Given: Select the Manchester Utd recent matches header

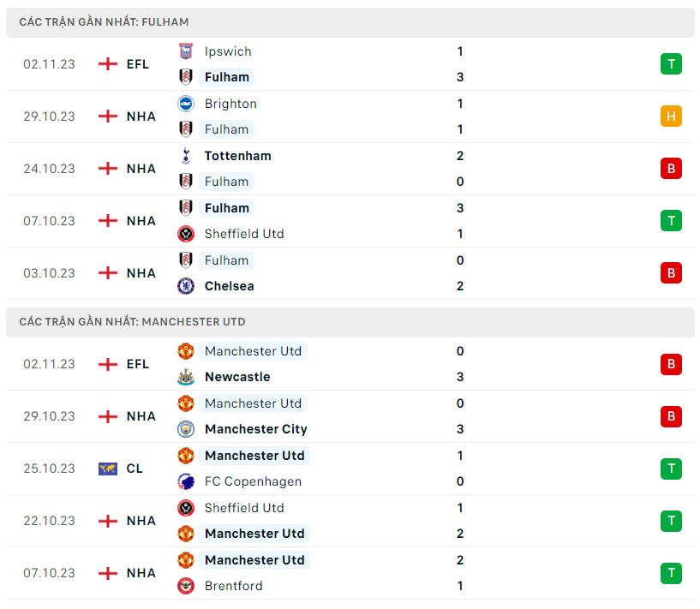Looking at the screenshot, I should pyautogui.click(x=132, y=322).
